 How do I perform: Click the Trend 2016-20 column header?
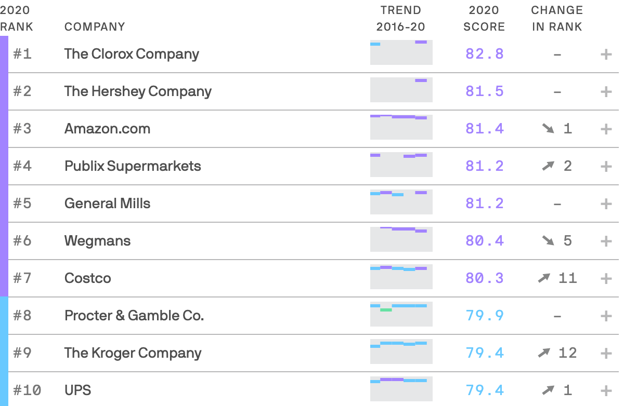tap(400, 18)
